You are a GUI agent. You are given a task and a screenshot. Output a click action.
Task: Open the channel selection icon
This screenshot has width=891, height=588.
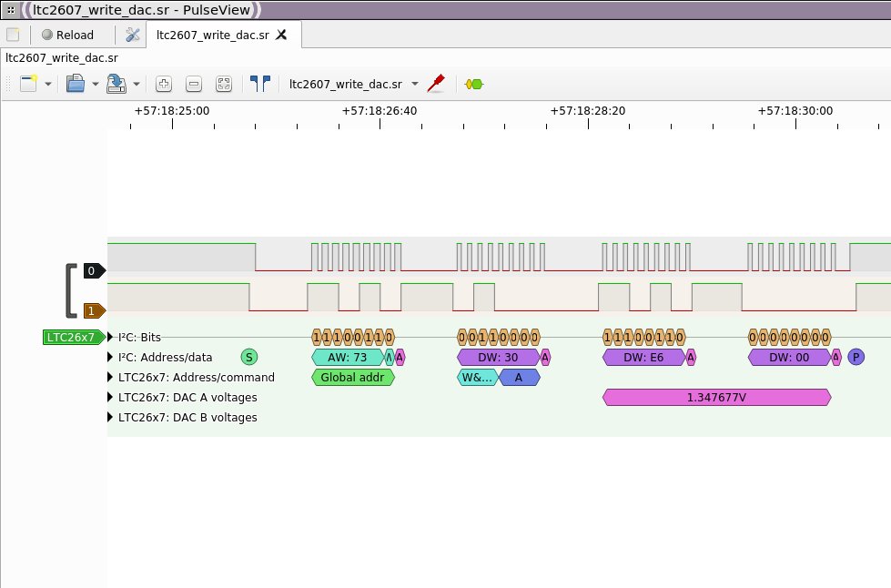coord(259,83)
